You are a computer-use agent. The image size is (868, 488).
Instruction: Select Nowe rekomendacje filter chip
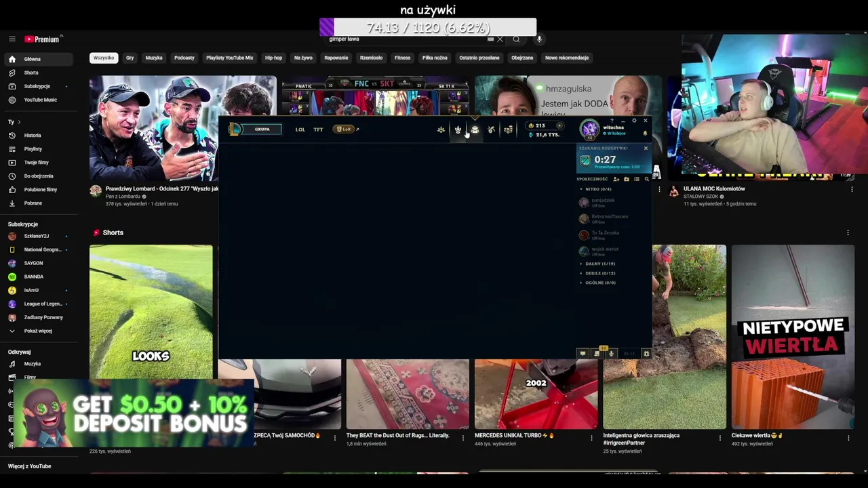pos(567,58)
